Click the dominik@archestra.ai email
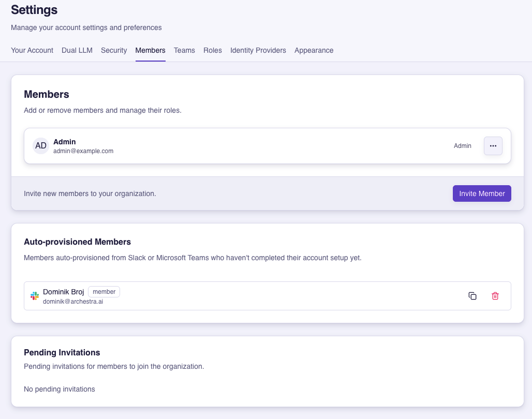The width and height of the screenshot is (532, 419). click(73, 302)
